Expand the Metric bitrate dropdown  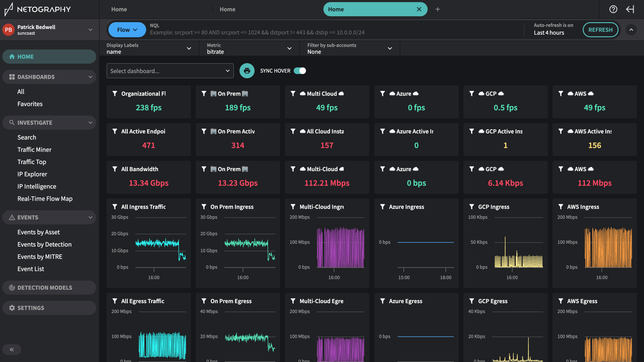[x=249, y=48]
